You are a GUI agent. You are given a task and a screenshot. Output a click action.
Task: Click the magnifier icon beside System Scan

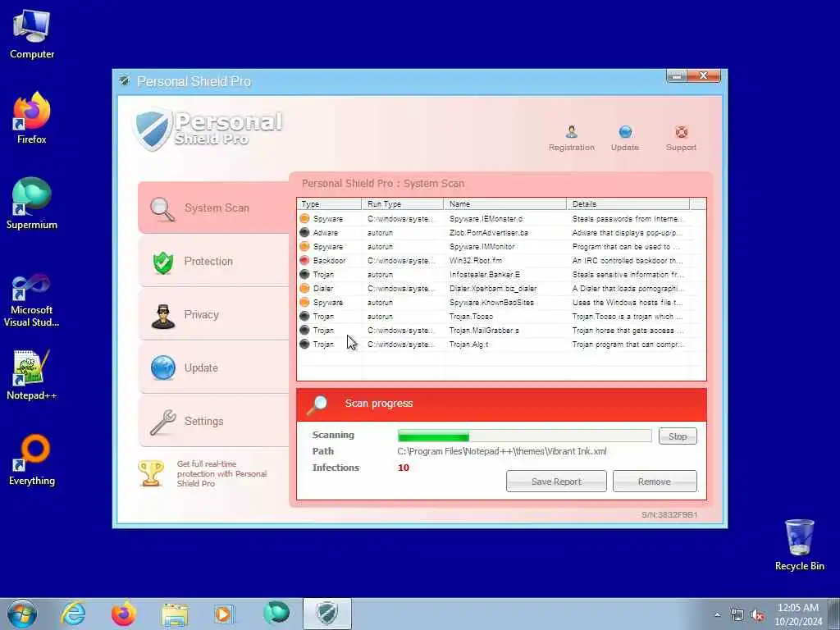click(162, 209)
